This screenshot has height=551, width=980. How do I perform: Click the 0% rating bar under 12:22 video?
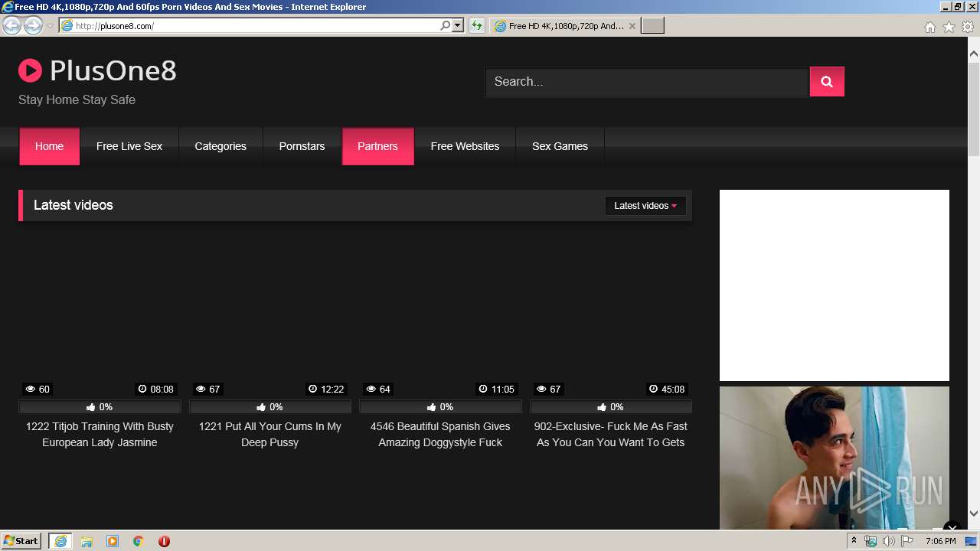[x=270, y=407]
